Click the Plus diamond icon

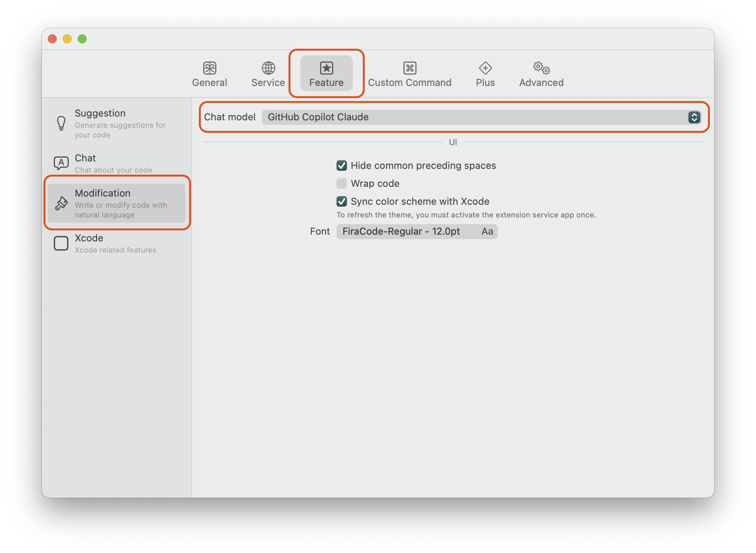pyautogui.click(x=485, y=68)
